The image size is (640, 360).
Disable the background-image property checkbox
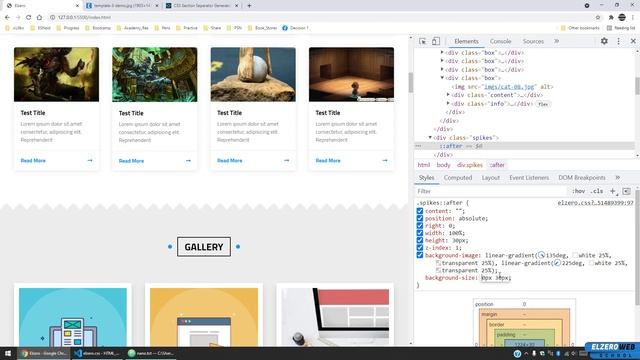pyautogui.click(x=420, y=255)
